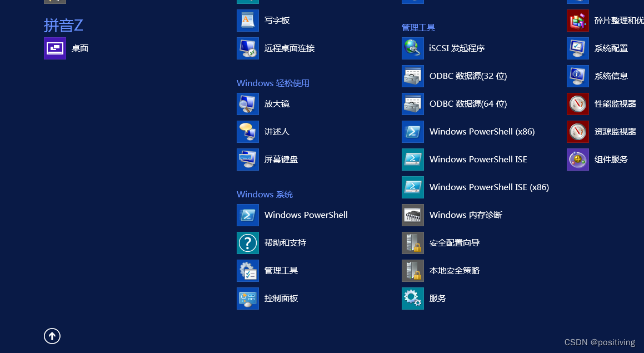Open 控制面板 control panel icon
The image size is (644, 353).
pyautogui.click(x=248, y=299)
